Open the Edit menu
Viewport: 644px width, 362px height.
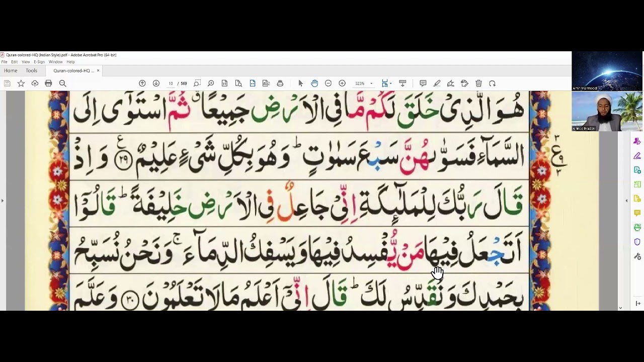(15, 62)
